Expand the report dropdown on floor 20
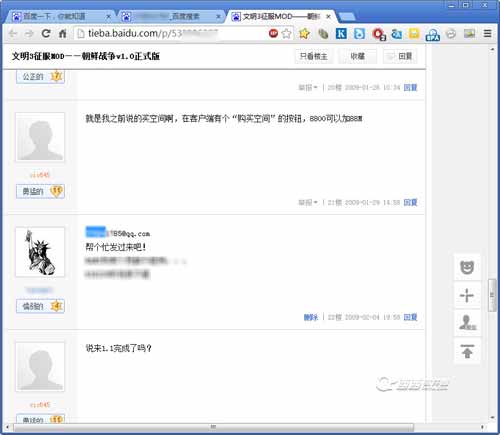 308,88
